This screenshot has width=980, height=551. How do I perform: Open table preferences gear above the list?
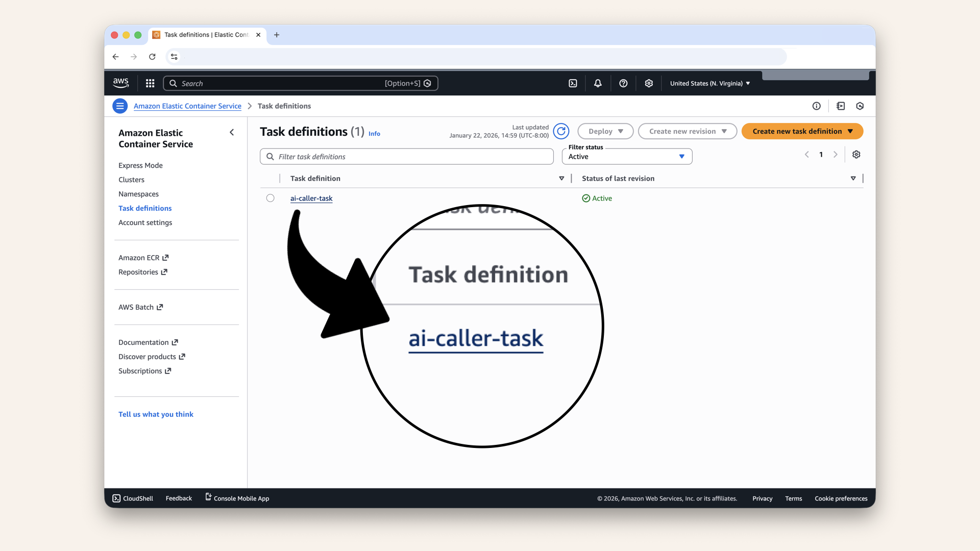856,154
